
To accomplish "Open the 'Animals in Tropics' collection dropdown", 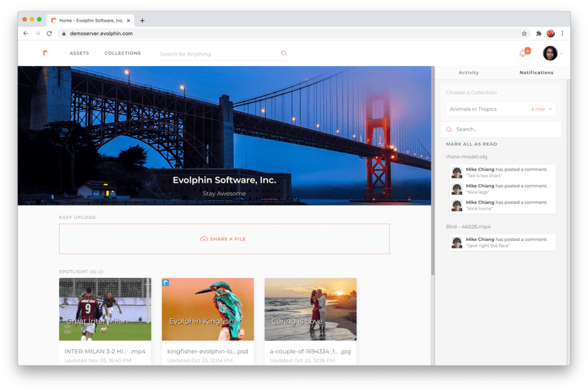I will (x=500, y=109).
